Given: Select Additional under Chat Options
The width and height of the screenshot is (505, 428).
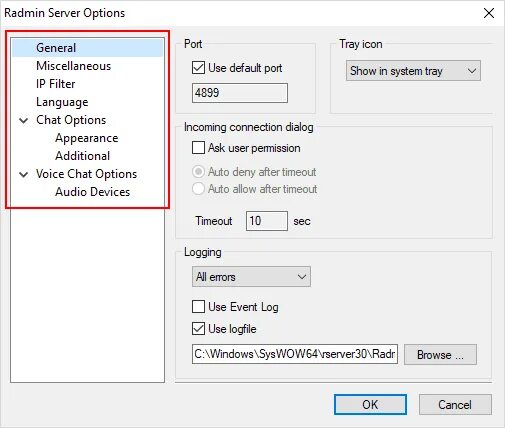Looking at the screenshot, I should [82, 156].
